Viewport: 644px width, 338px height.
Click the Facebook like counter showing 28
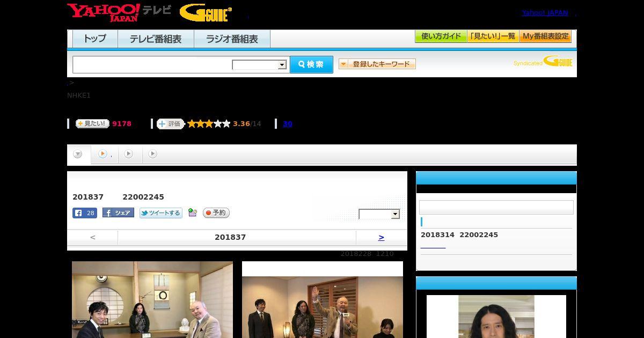click(x=85, y=213)
